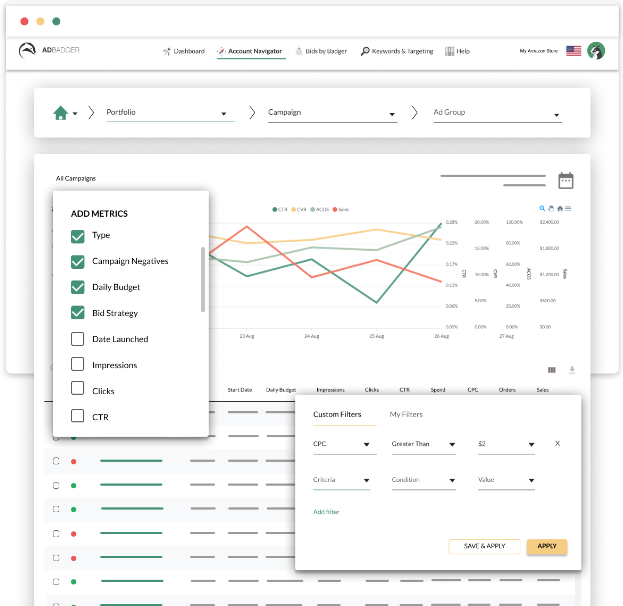Viewport: 623px width, 606px height.
Task: Uncheck Daily Budget metric
Action: point(77,287)
